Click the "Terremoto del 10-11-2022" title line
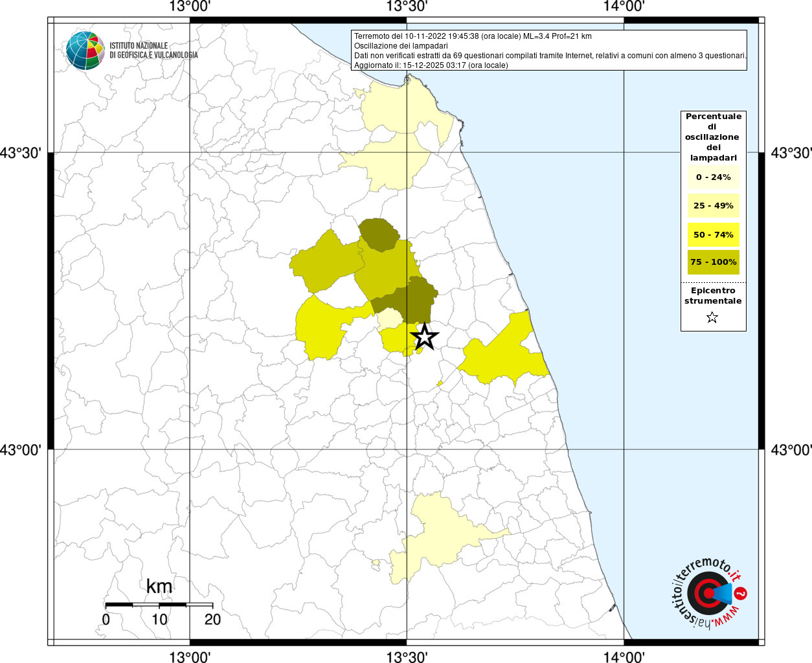 tap(473, 36)
